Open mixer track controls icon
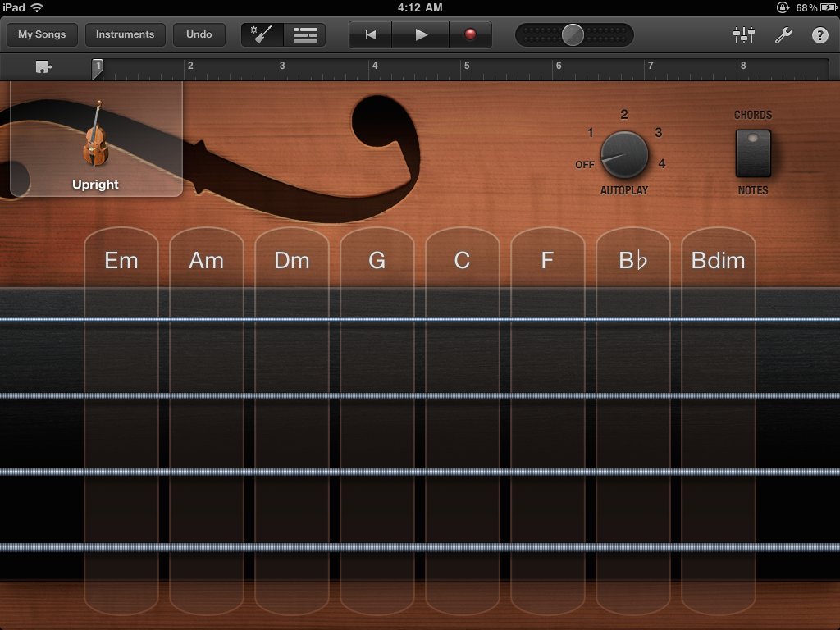The image size is (840, 630). 743,34
